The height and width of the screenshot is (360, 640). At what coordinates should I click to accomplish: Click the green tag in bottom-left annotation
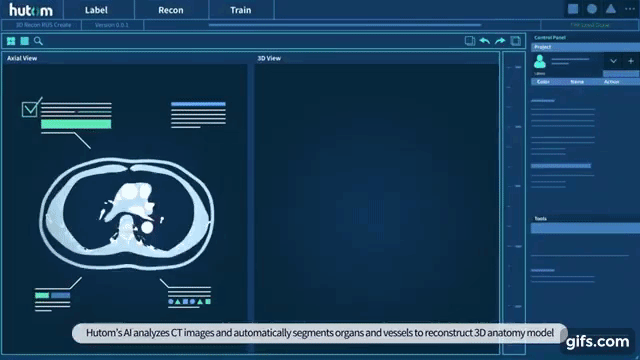click(42, 295)
